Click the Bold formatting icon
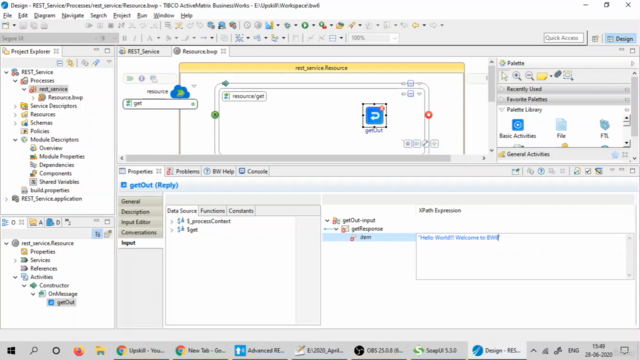This screenshot has width=640, height=360. coord(124,38)
